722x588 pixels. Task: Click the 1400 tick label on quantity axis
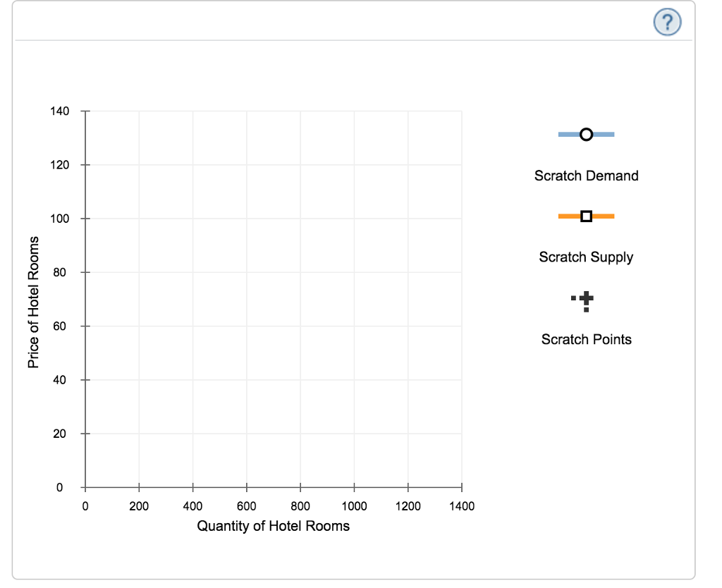pyautogui.click(x=462, y=506)
